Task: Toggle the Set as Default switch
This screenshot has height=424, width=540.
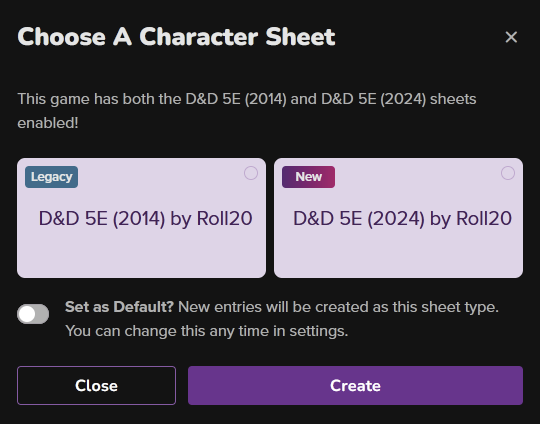Action: coord(33,314)
